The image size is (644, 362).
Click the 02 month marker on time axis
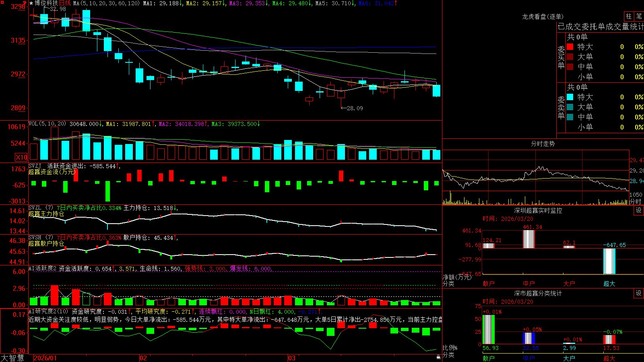[x=143, y=358]
